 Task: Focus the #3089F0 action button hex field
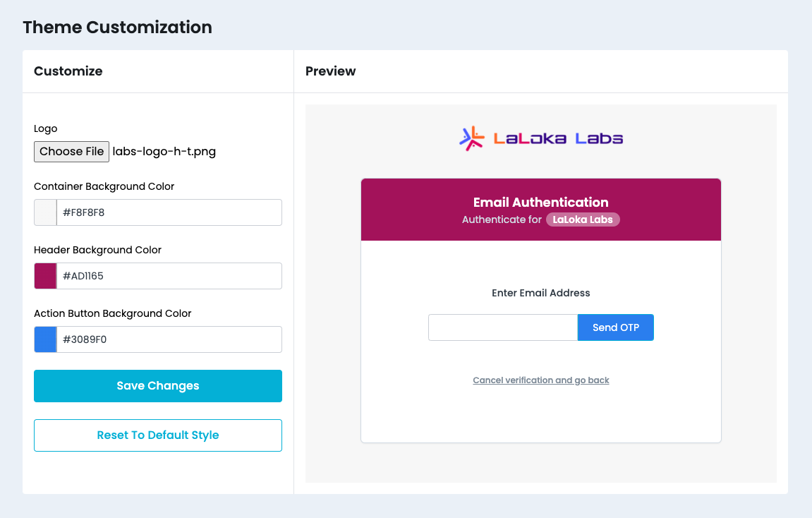[169, 339]
